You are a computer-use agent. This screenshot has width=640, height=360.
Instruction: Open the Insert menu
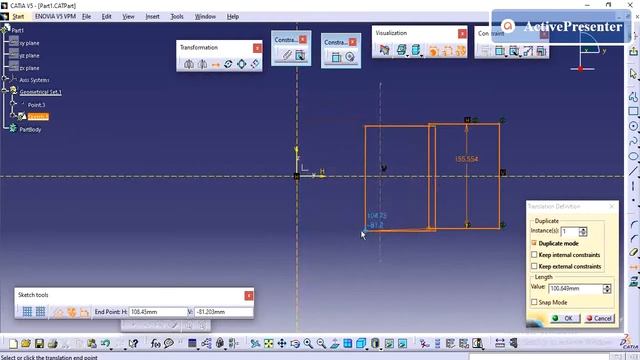152,17
